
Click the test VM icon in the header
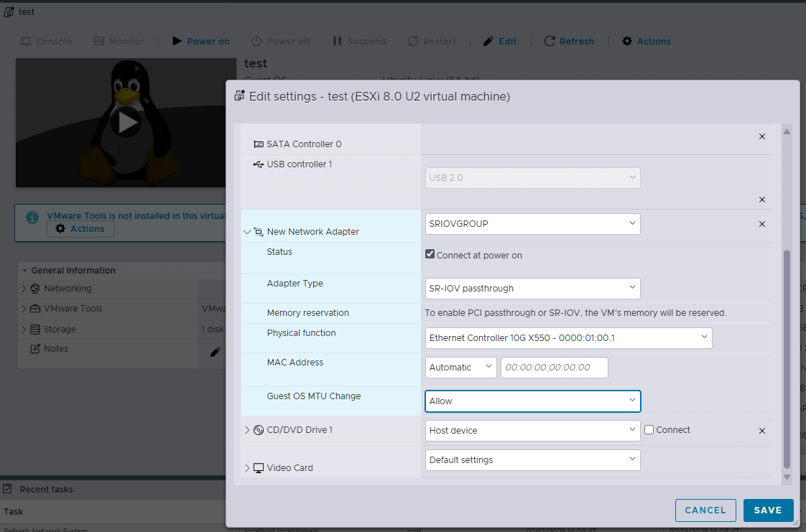(9, 11)
